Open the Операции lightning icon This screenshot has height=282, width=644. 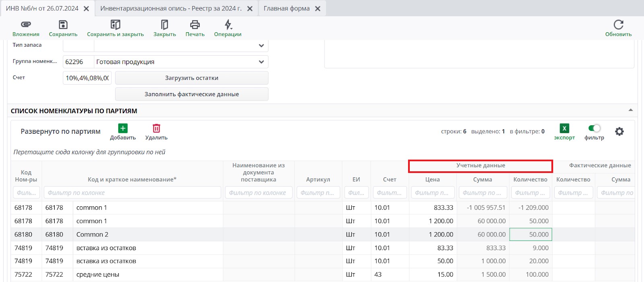coord(228,25)
